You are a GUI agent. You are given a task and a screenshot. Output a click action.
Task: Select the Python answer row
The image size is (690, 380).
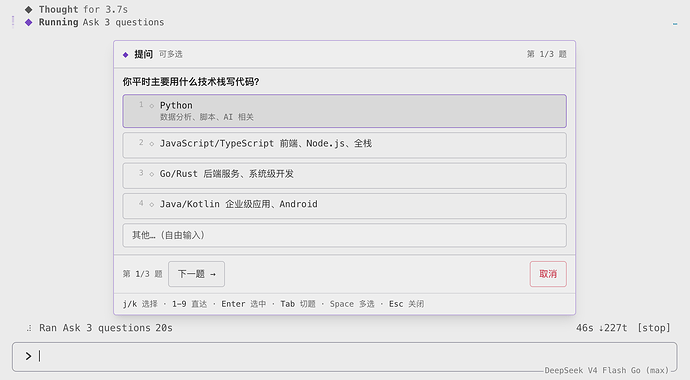point(345,111)
